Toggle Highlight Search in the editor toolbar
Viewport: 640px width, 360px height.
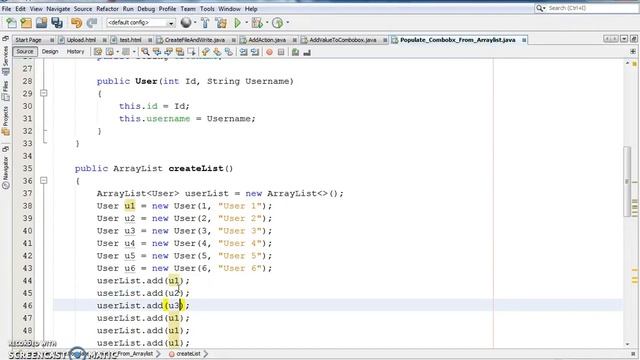point(180,52)
